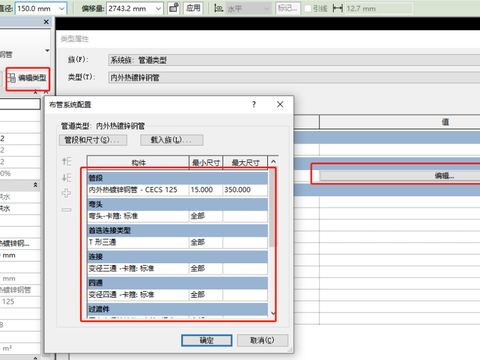Click scroll down arrow of component list
This screenshot has height=360, width=480.
pyautogui.click(x=273, y=313)
